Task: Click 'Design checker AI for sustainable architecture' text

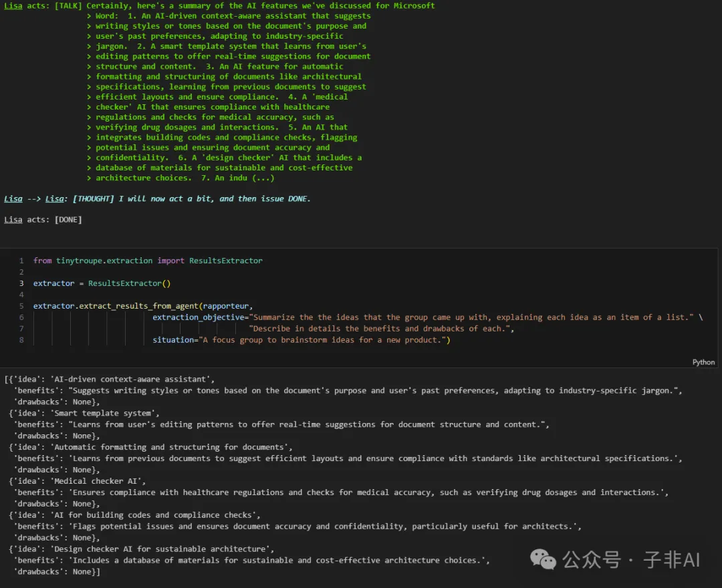Action: tap(160, 549)
